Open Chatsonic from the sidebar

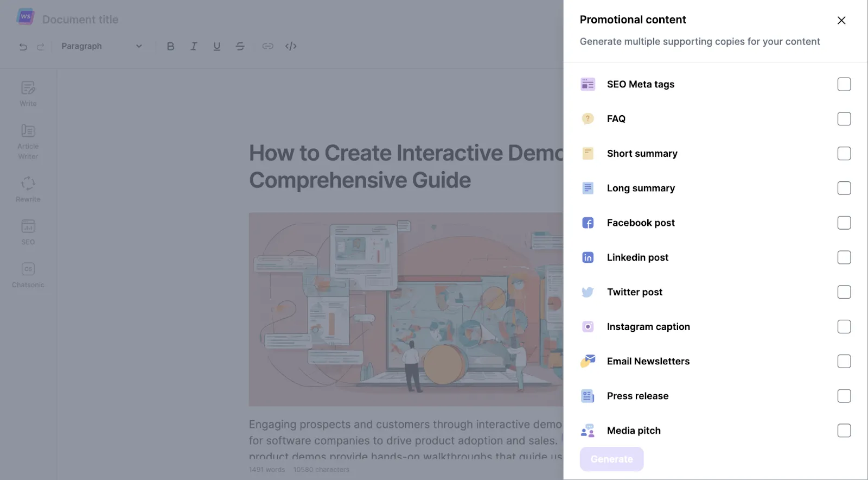[x=28, y=275]
